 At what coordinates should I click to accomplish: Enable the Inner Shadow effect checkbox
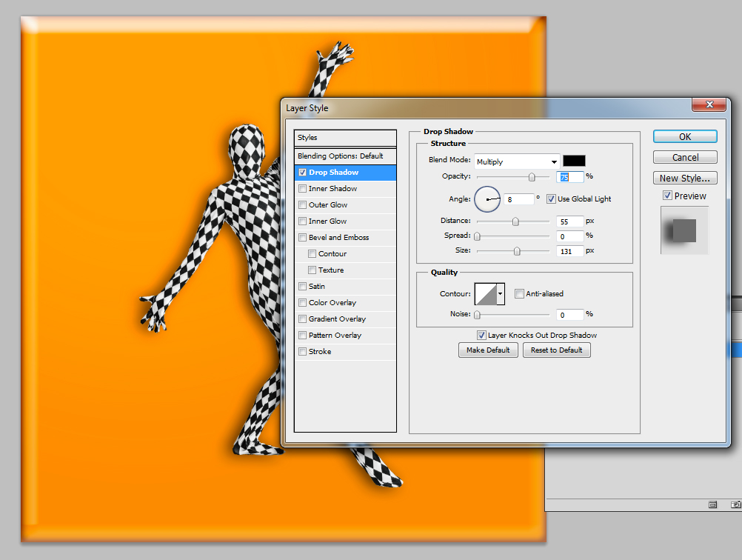coord(302,189)
